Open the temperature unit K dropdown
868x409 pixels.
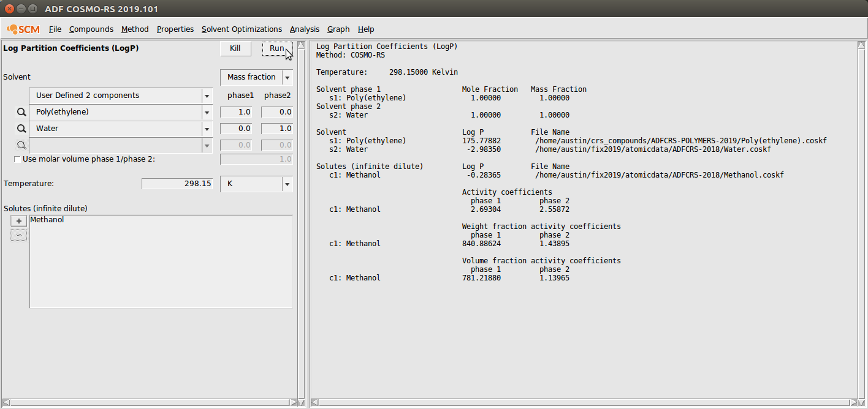click(287, 184)
